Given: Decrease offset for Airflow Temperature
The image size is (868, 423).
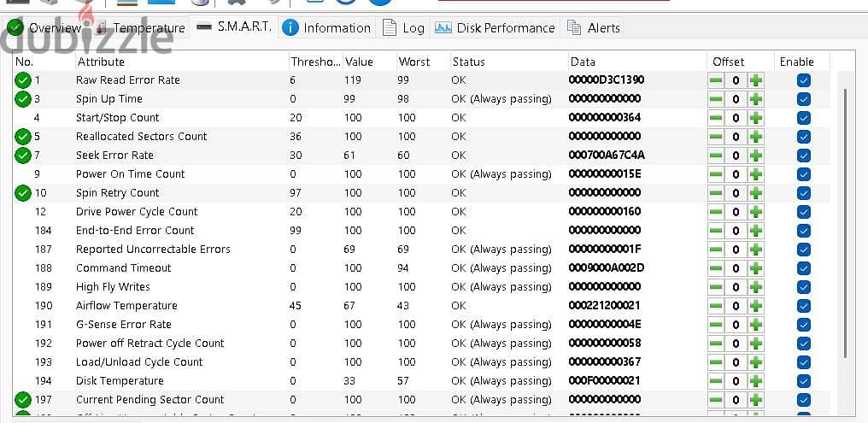Looking at the screenshot, I should tap(716, 306).
